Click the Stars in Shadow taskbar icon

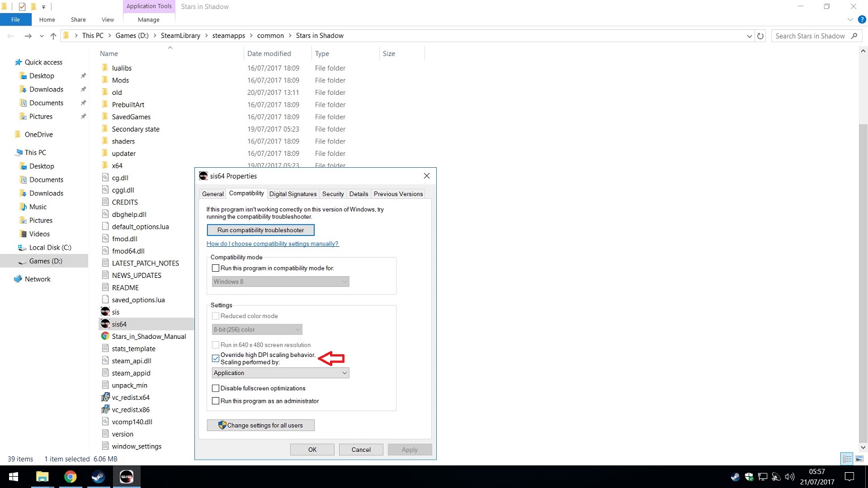click(127, 477)
